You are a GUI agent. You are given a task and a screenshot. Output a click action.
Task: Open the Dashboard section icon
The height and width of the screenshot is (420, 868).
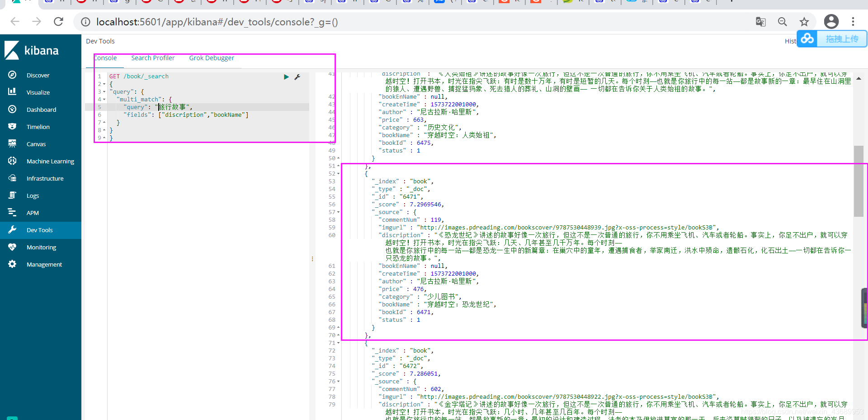click(12, 109)
